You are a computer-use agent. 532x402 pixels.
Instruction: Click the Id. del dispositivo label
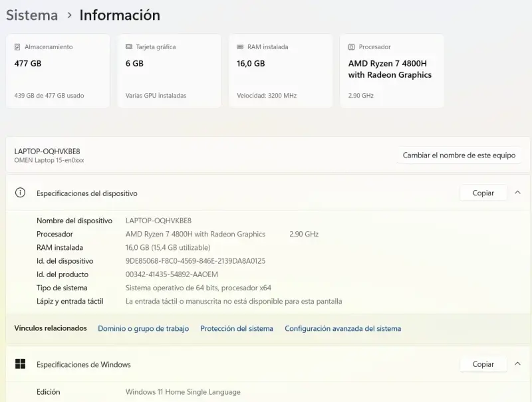point(65,261)
